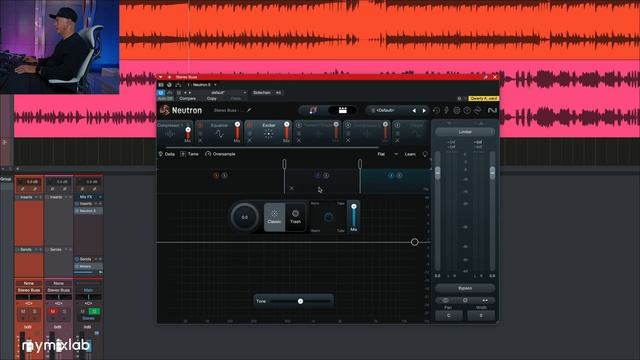640x360 pixels.
Task: Open Neutron settings gear
Action: (457, 111)
